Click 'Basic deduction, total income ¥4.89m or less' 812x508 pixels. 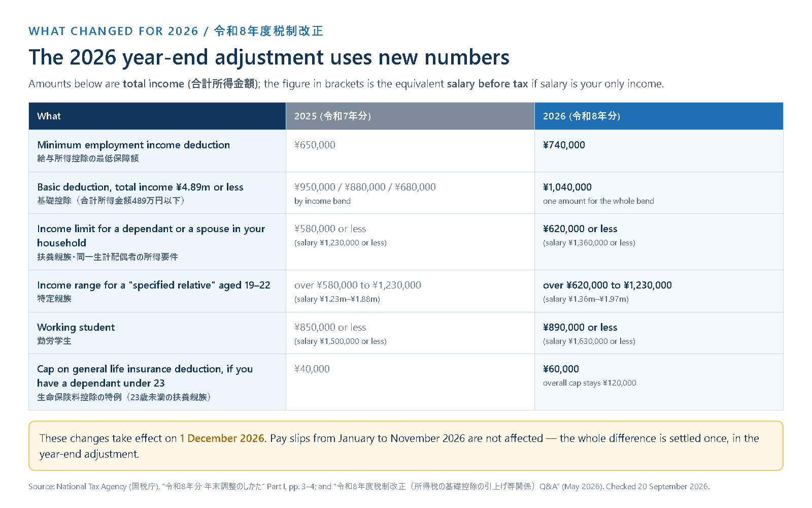tap(140, 187)
